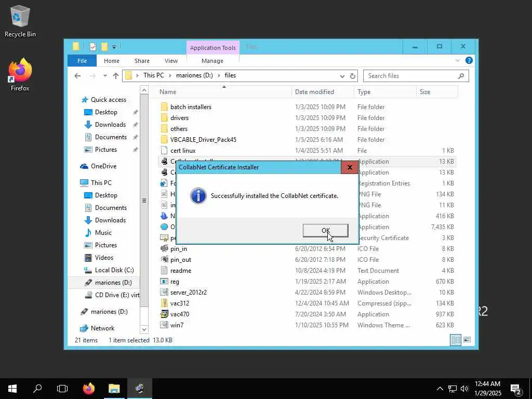532x399 pixels.
Task: Open taskbar Search magnifier
Action: point(37,389)
